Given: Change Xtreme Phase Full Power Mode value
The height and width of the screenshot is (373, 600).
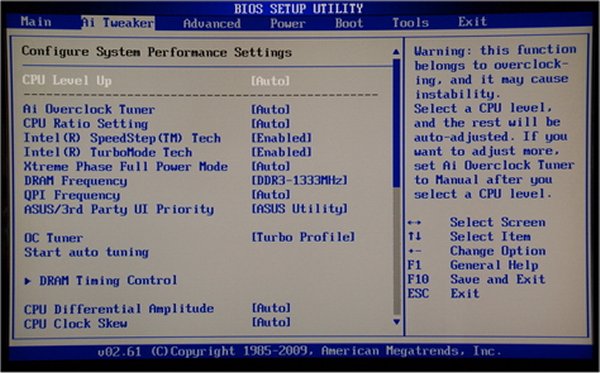Looking at the screenshot, I should 270,166.
